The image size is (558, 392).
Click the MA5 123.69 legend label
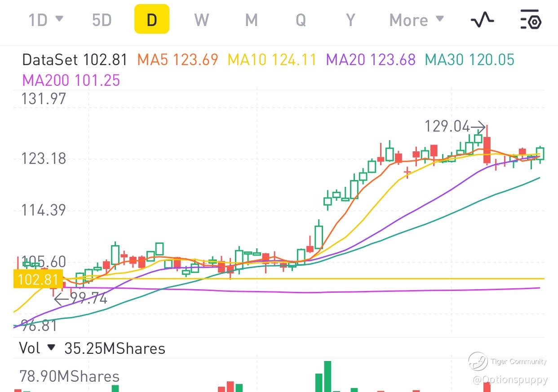(x=177, y=60)
